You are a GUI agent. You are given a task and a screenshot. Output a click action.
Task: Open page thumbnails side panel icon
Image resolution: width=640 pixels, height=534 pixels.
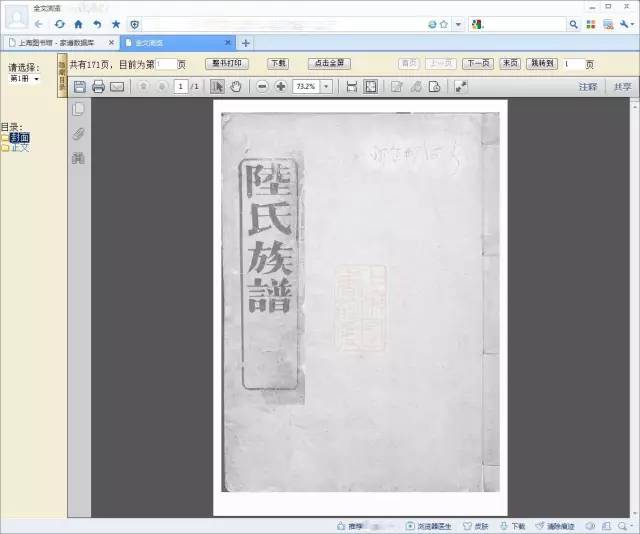point(78,109)
